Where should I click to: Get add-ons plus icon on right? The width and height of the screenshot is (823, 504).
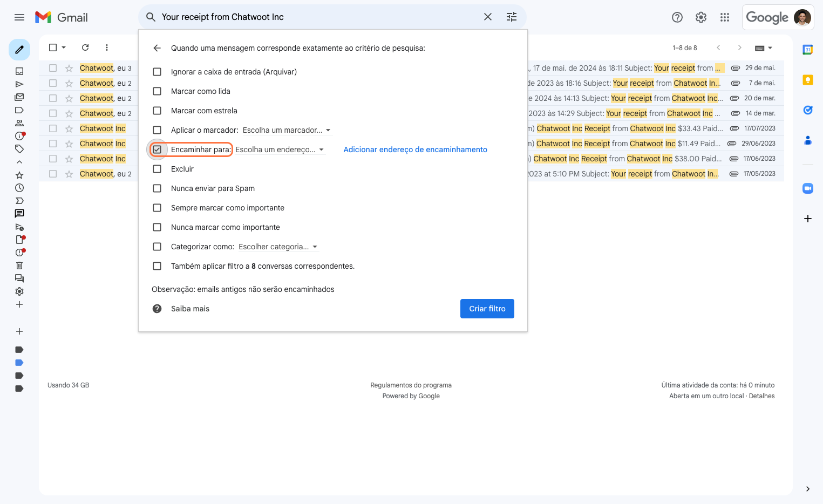click(808, 219)
